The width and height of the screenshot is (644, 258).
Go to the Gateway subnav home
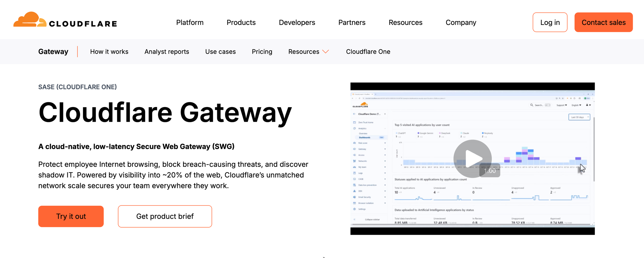pyautogui.click(x=53, y=51)
